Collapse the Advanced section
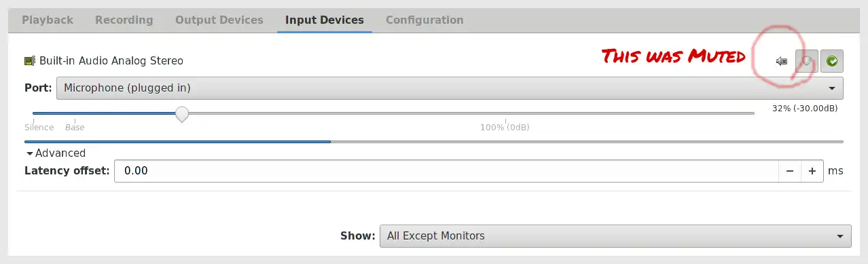The image size is (868, 264). tap(55, 153)
